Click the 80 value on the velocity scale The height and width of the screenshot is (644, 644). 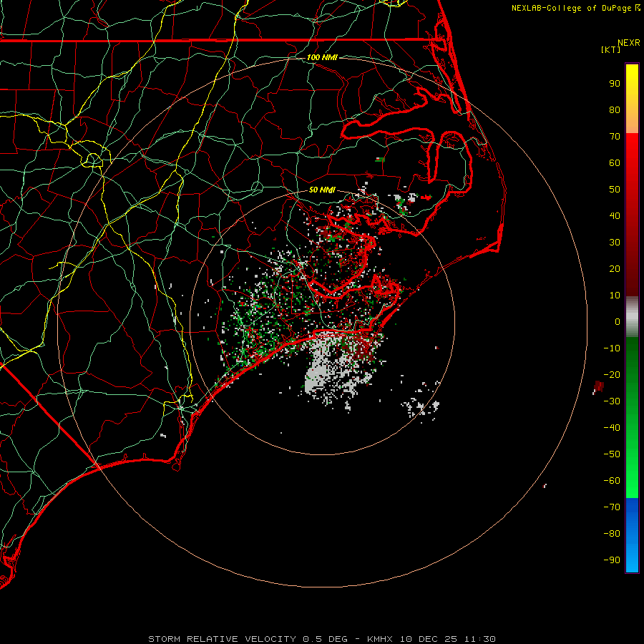tap(615, 110)
